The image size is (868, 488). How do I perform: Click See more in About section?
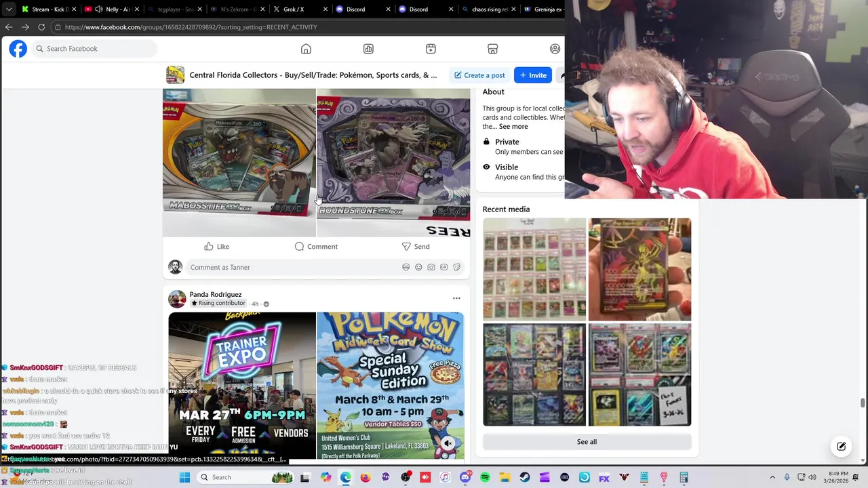coord(513,127)
